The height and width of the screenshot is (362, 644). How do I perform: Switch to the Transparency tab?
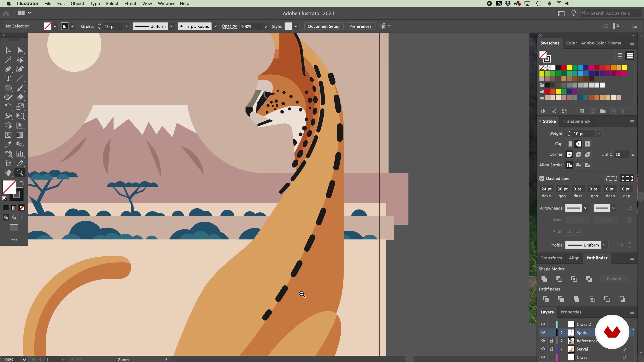[x=576, y=121]
